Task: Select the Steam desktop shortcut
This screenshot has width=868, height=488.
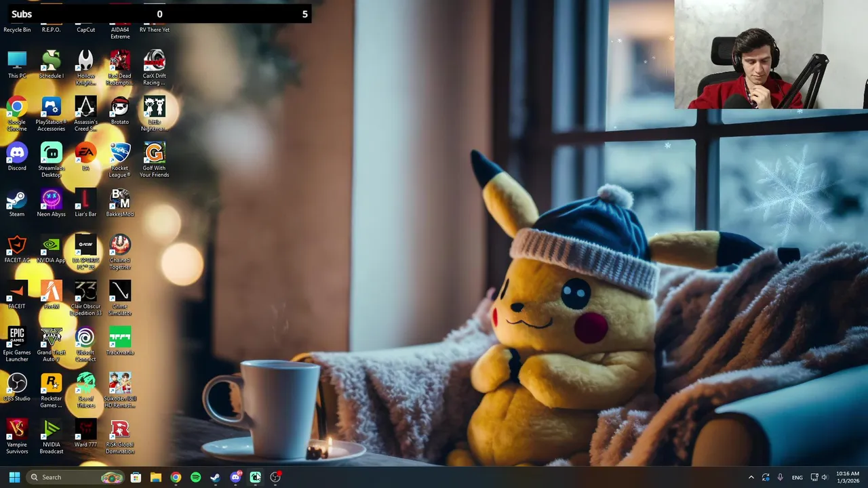Action: 17,203
